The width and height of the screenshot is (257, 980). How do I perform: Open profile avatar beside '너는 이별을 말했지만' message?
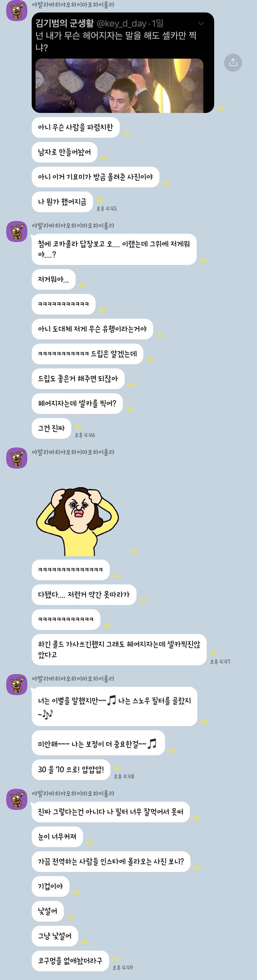(17, 684)
